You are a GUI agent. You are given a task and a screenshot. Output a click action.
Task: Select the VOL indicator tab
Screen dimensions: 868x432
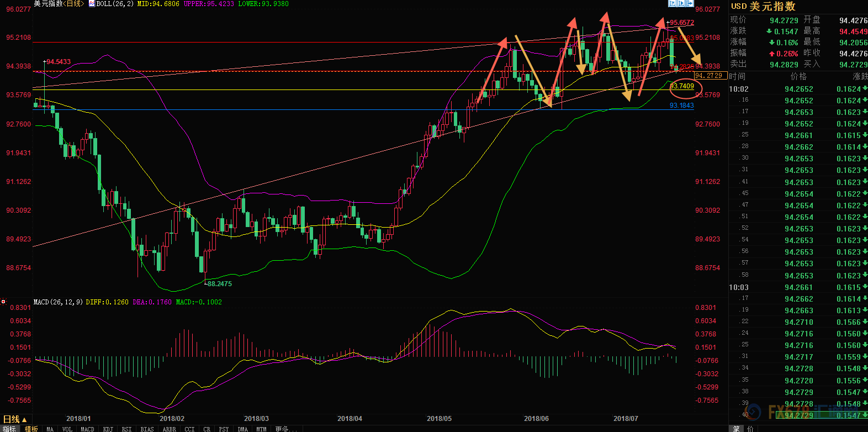tap(67, 429)
